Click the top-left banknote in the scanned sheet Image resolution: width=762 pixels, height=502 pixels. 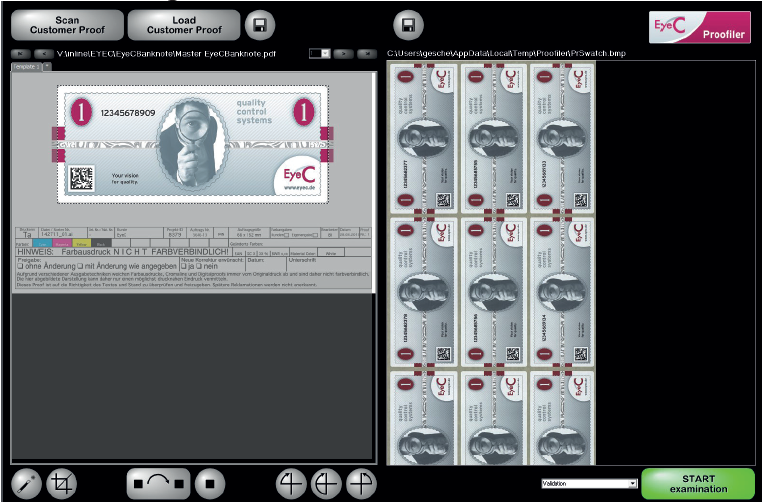[x=423, y=139]
